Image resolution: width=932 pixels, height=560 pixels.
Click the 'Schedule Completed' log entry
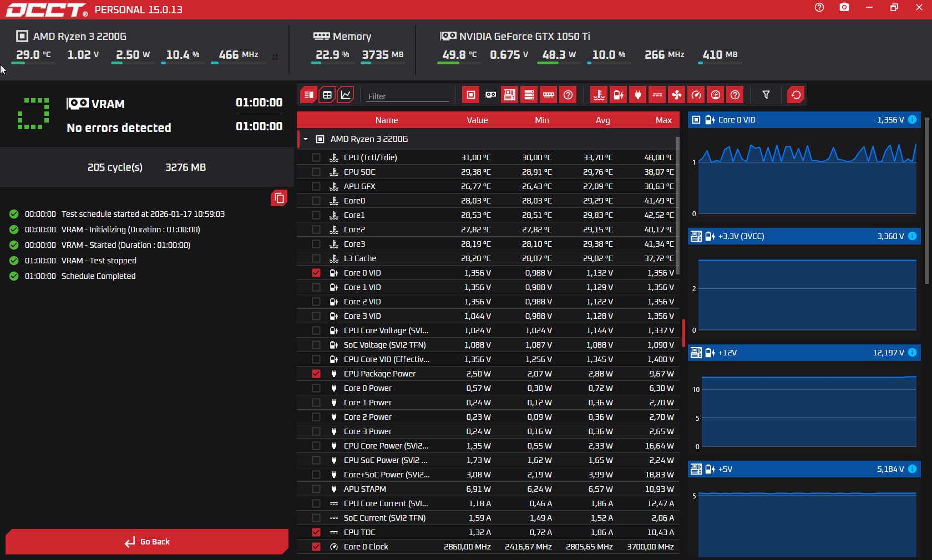pos(98,276)
